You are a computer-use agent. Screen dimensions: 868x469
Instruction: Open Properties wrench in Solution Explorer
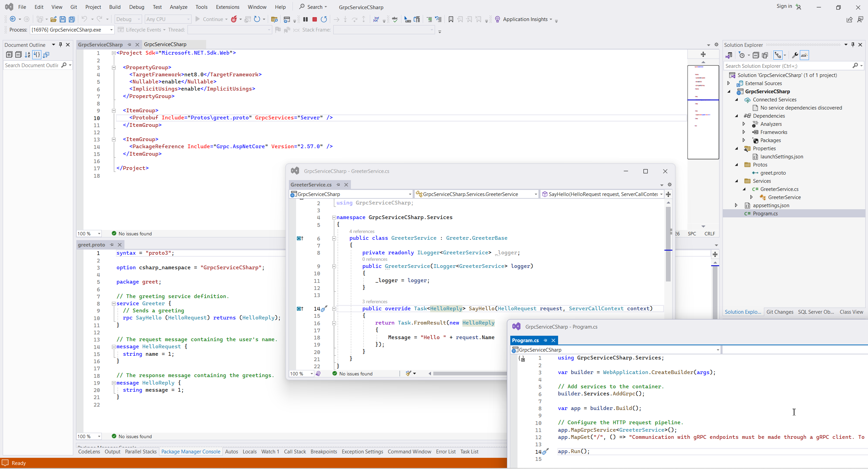[x=794, y=55]
